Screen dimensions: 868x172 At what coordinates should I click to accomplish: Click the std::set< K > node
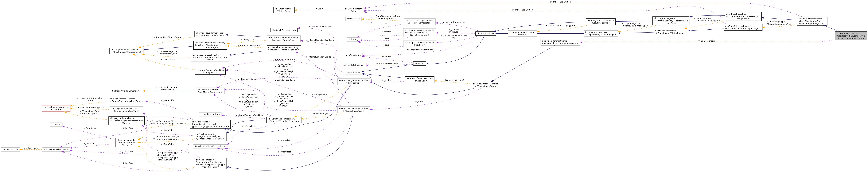pyautogui.click(x=353, y=19)
